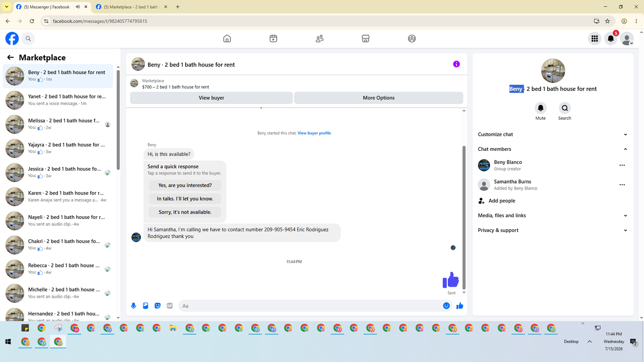Click the More Options button
Viewport: 644px width, 362px height.
[x=378, y=98]
